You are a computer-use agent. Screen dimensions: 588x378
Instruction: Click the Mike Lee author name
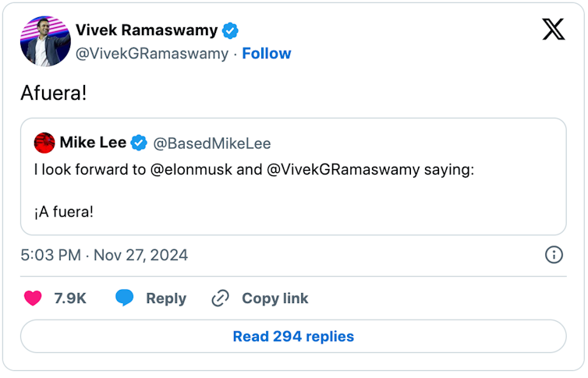pos(92,143)
